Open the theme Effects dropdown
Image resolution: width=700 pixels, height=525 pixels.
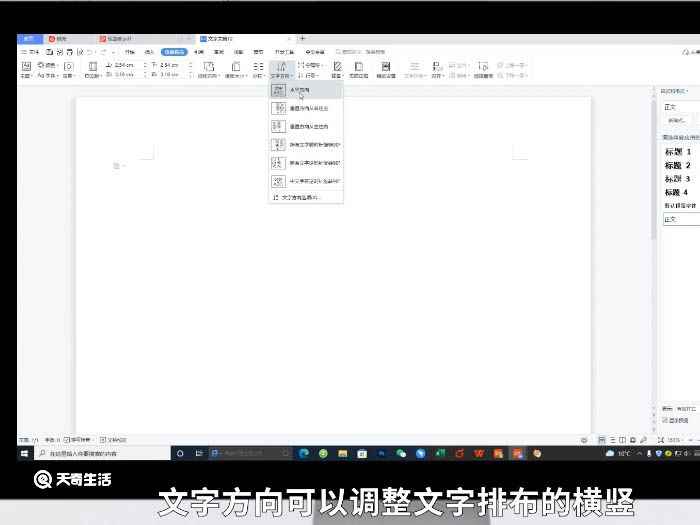tap(68, 70)
